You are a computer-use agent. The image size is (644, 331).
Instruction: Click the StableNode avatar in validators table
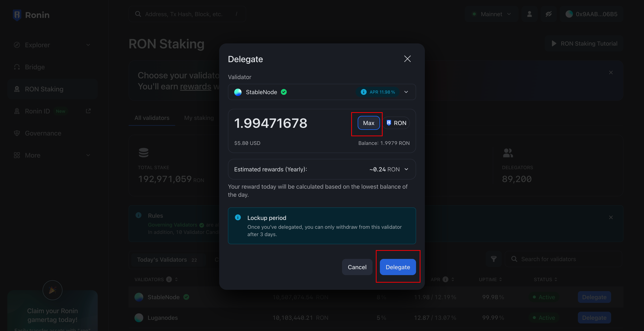tap(139, 297)
